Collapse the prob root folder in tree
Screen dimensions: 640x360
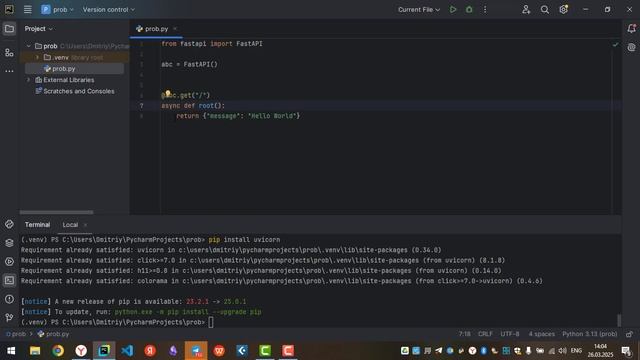tap(29, 46)
